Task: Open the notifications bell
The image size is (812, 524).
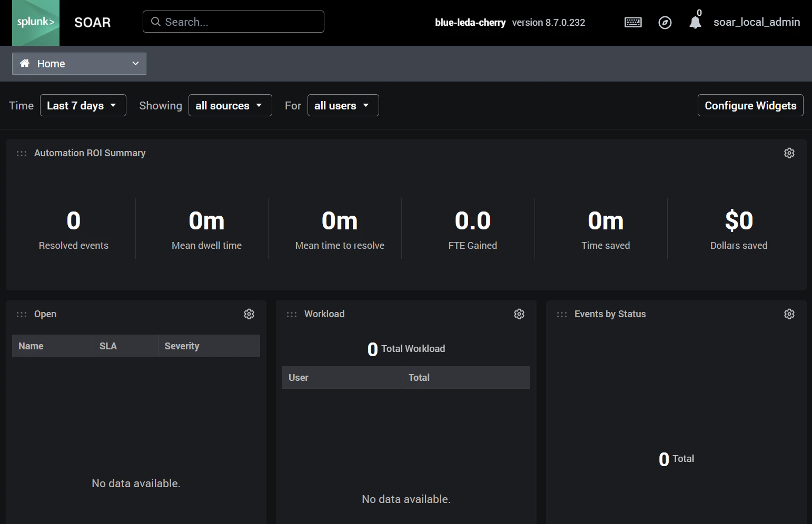Action: tap(695, 22)
